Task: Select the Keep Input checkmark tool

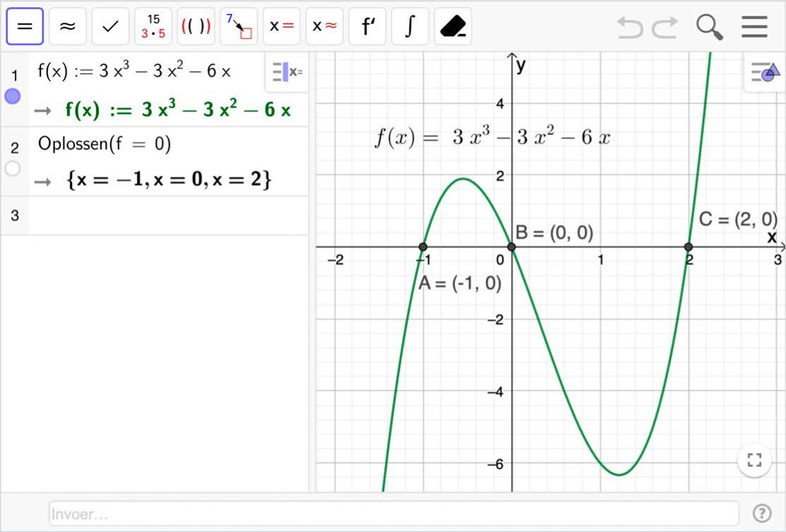Action: click(x=110, y=26)
